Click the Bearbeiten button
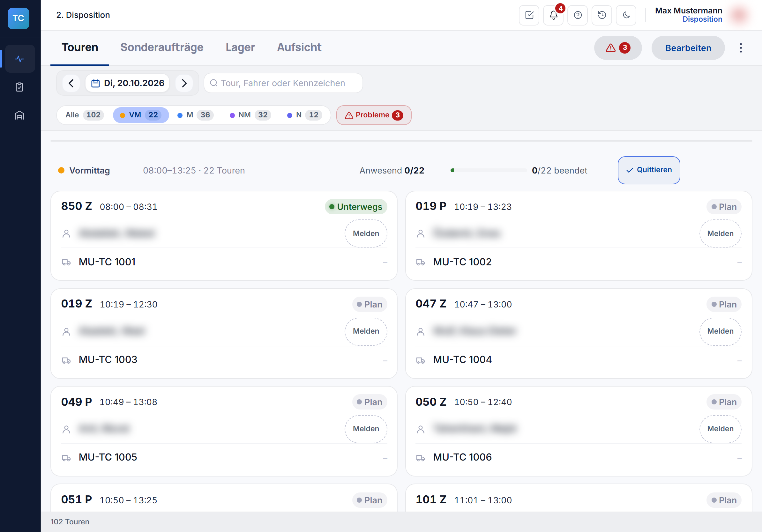 coord(688,48)
